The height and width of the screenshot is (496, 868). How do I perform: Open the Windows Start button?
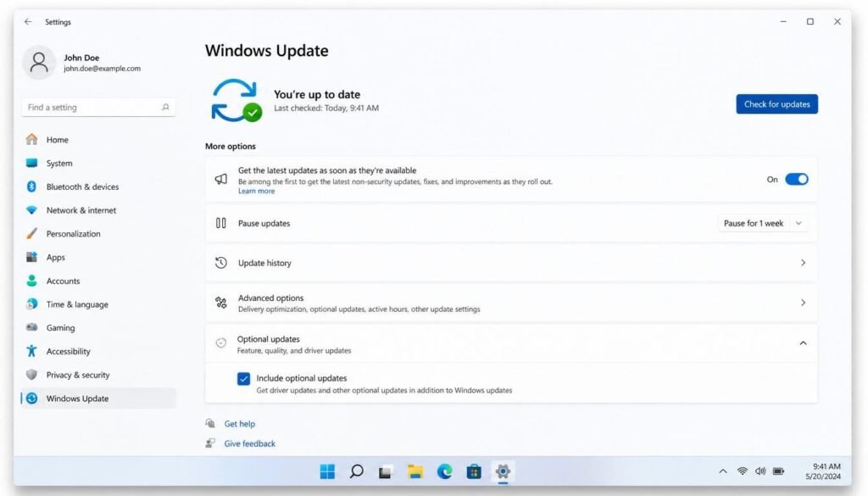pos(327,471)
